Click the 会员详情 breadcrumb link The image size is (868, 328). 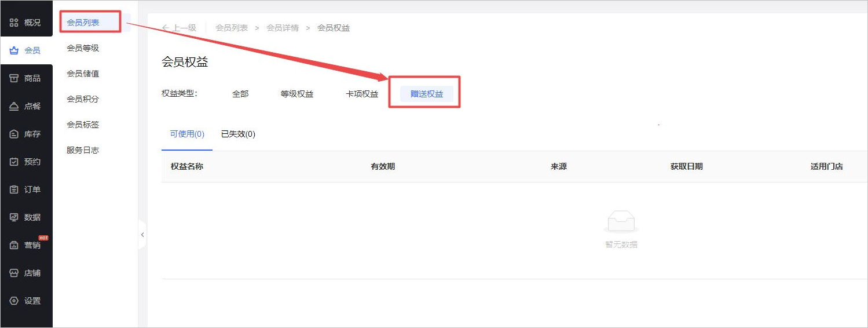[x=283, y=28]
